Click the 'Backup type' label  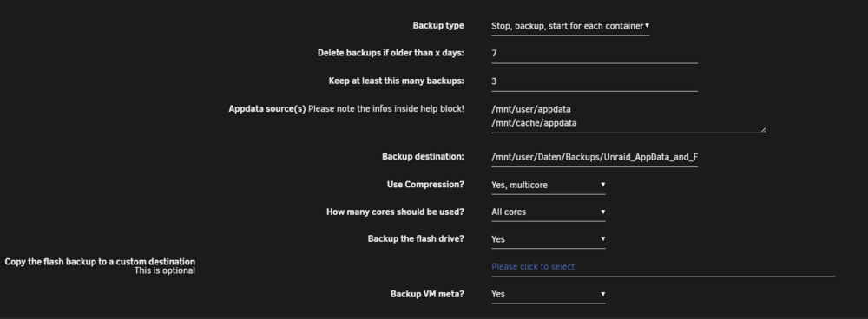click(438, 25)
